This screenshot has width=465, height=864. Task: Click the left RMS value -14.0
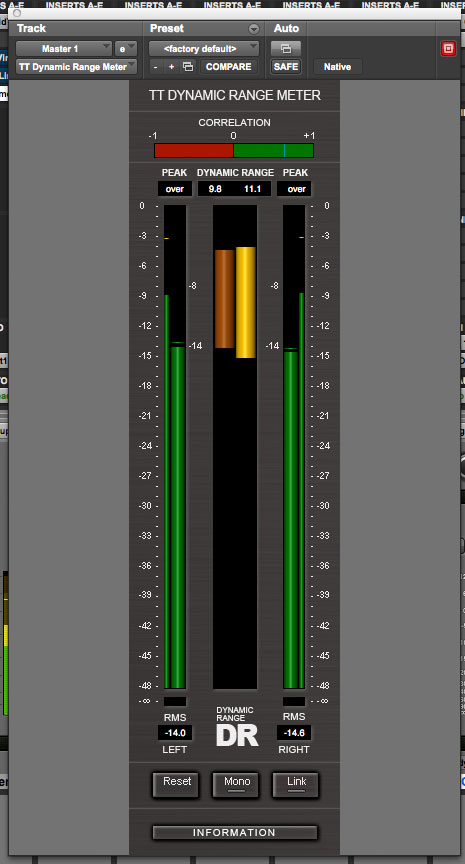(175, 733)
